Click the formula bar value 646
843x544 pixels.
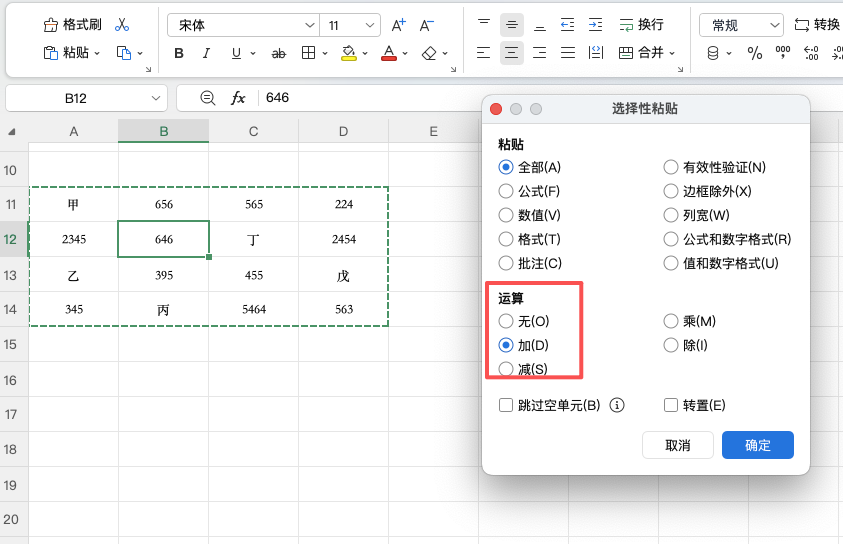point(277,97)
